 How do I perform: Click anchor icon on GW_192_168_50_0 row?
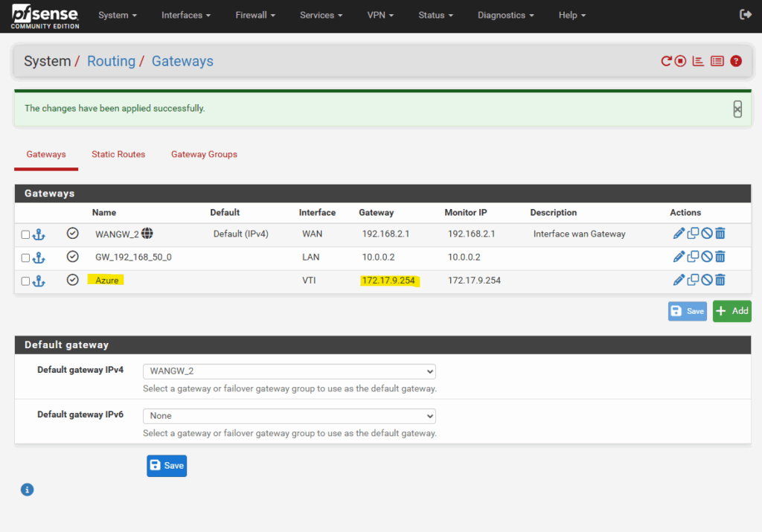(39, 258)
